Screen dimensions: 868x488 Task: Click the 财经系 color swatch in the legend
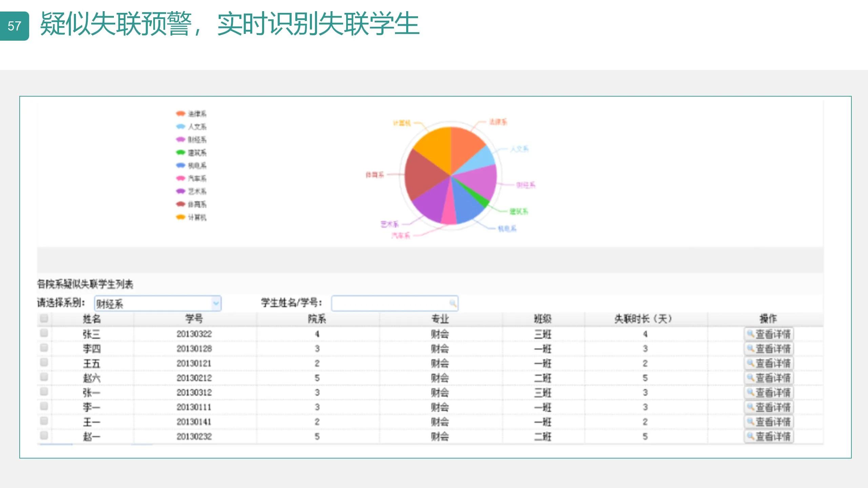[x=180, y=140]
